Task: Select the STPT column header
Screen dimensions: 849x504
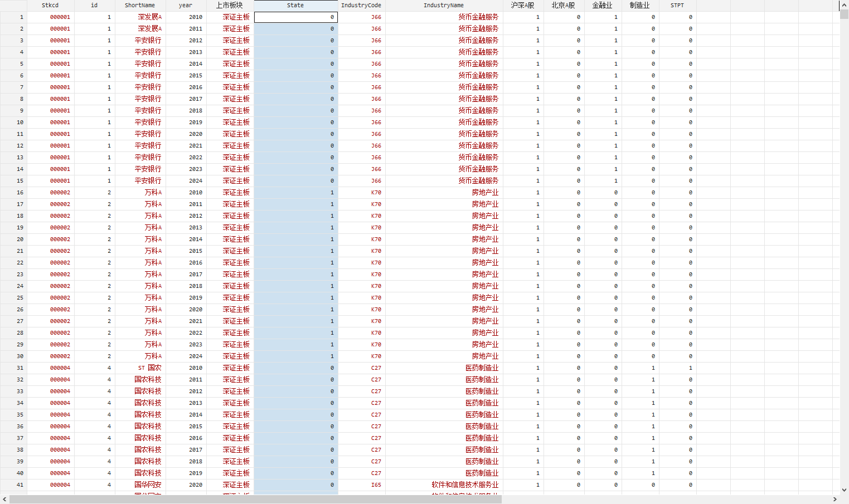Action: click(677, 6)
